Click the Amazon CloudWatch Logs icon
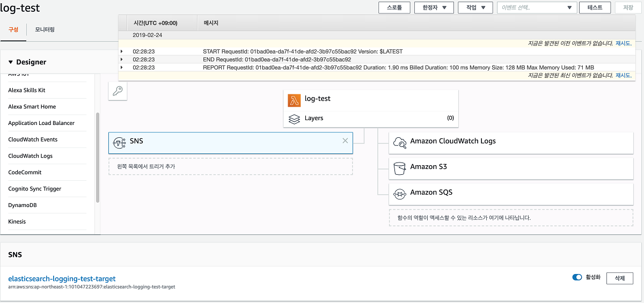The height and width of the screenshot is (303, 644). (400, 142)
